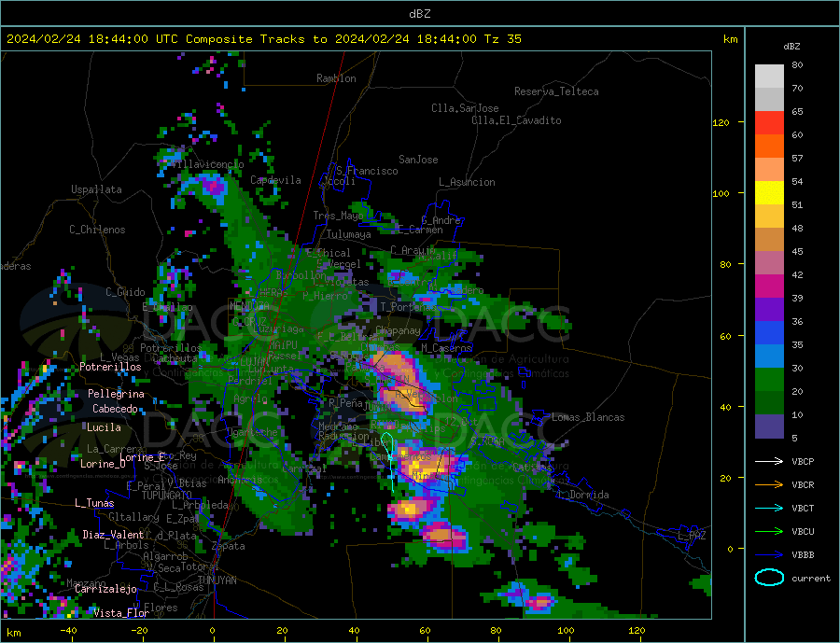Click the white L_Tunas label
The height and width of the screenshot is (643, 840).
tap(94, 503)
